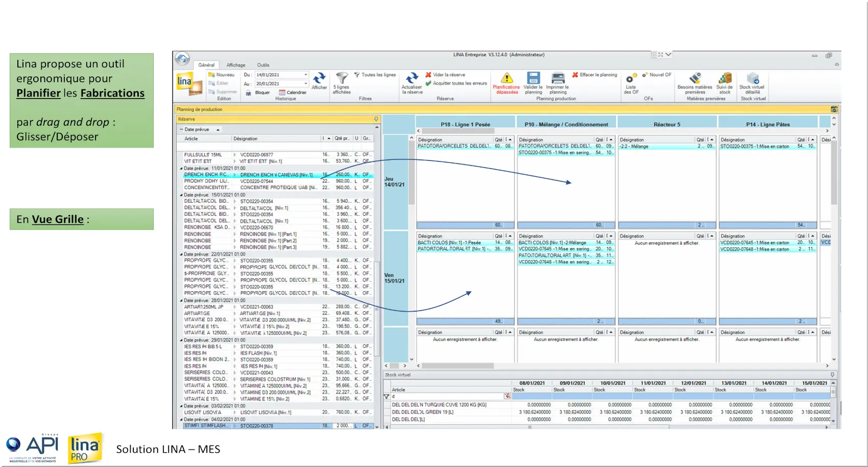The image size is (868, 467).
Task: Collapse the Date prévue 28/01/2021 group
Action: click(x=181, y=300)
